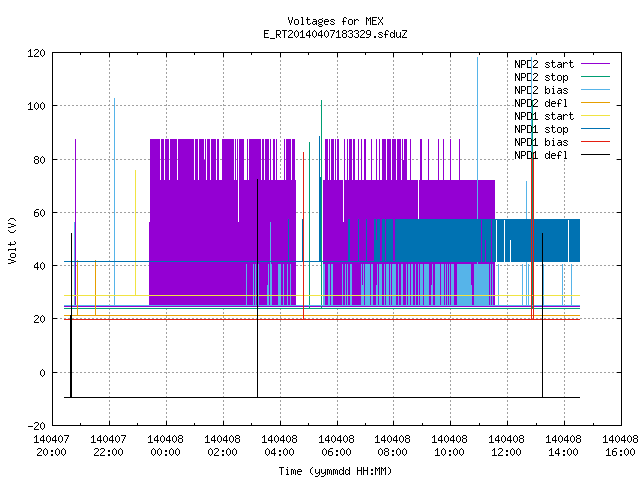This screenshot has width=640, height=480.
Task: Click the 140408 12:00 time tick label
Action: 507,446
